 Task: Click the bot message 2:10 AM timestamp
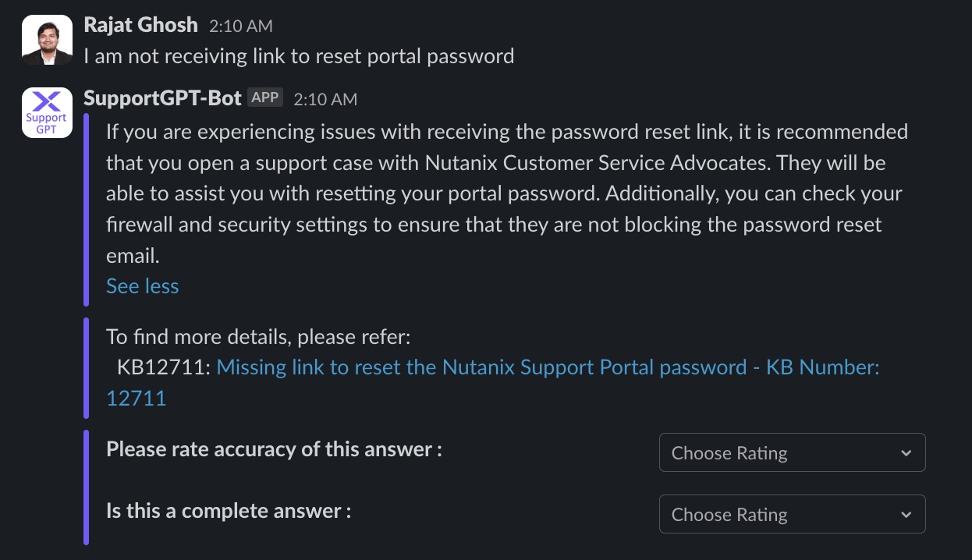pyautogui.click(x=325, y=99)
